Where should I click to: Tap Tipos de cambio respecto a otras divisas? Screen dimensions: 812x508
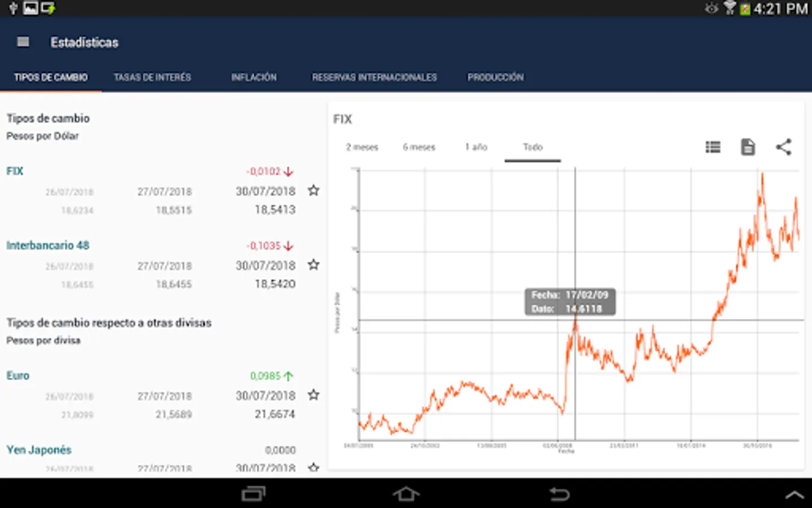(x=109, y=323)
